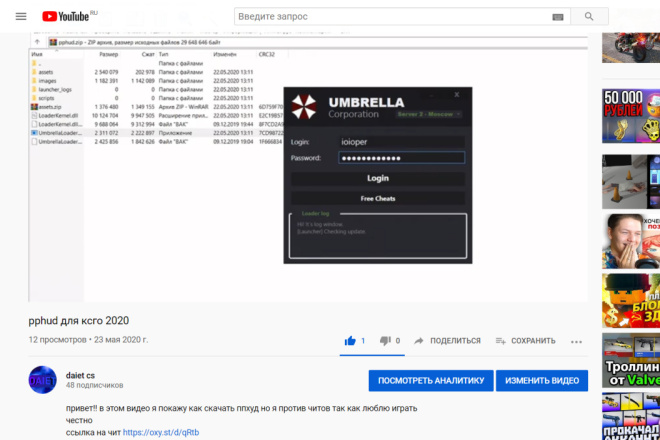Screen dimensions: 660x440
Task: Click the Login field in Umbrella loader
Action: tap(401, 142)
